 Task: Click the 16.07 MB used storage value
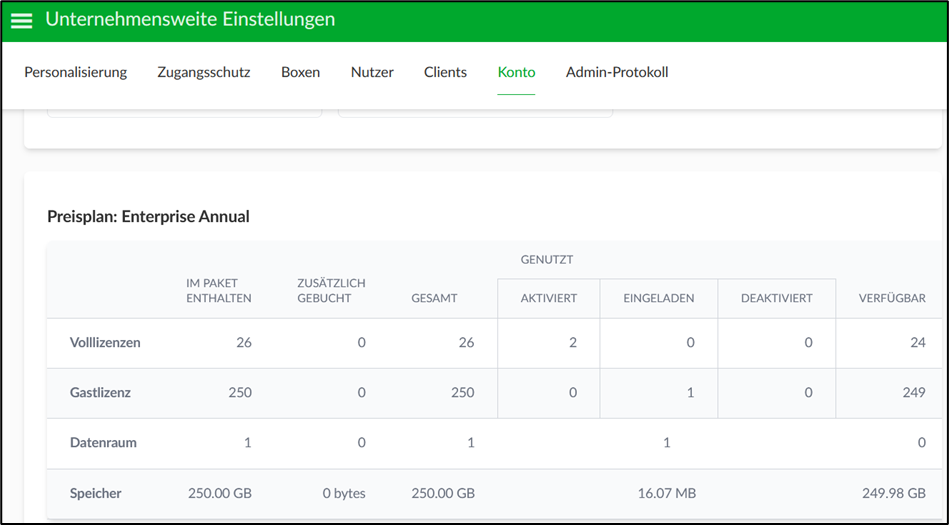(x=667, y=494)
